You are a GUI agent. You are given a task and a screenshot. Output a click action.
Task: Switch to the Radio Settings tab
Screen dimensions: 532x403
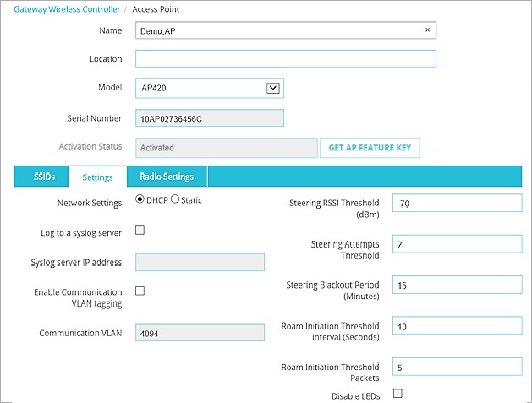click(167, 177)
